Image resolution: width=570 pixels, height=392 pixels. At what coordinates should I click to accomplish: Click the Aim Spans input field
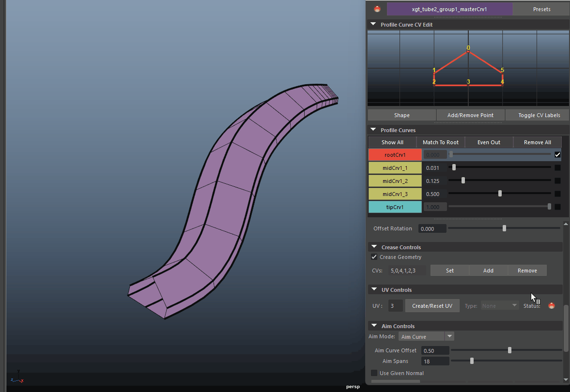click(x=435, y=361)
